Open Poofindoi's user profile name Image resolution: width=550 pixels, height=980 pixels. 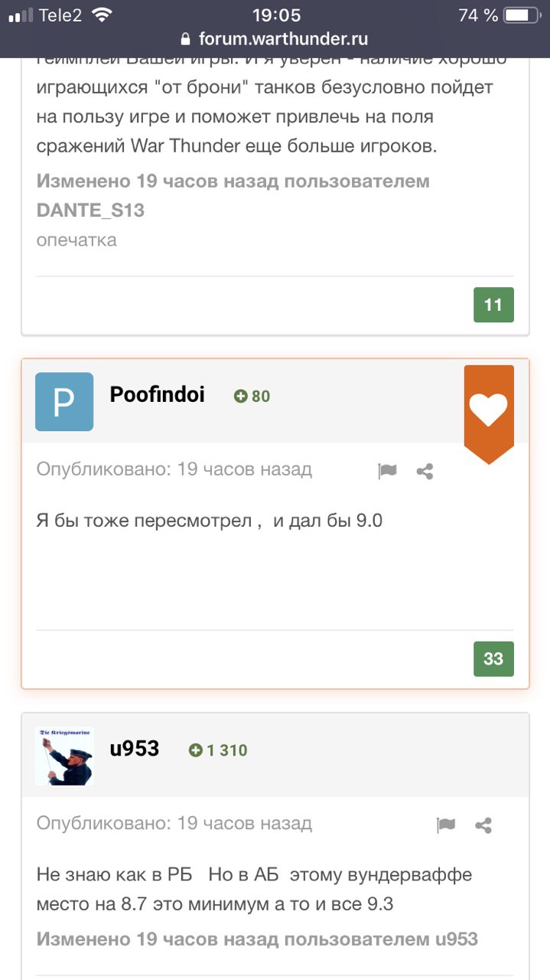point(158,395)
